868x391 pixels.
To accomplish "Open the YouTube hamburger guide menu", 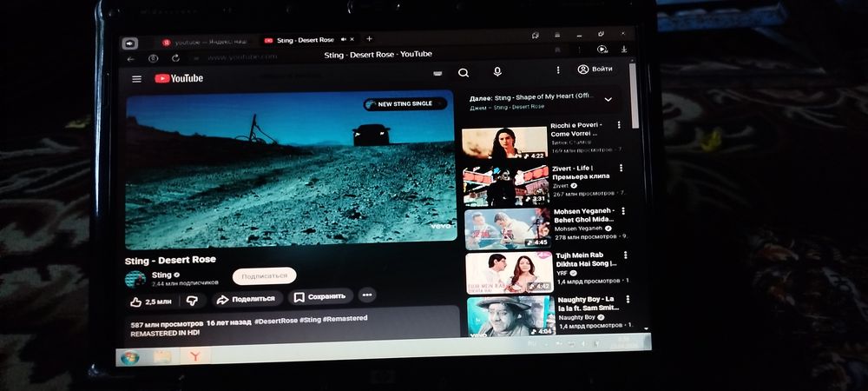I will (137, 79).
